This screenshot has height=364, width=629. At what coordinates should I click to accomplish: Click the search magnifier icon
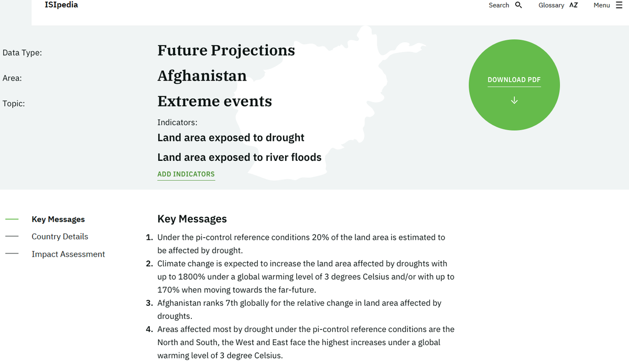pyautogui.click(x=518, y=5)
